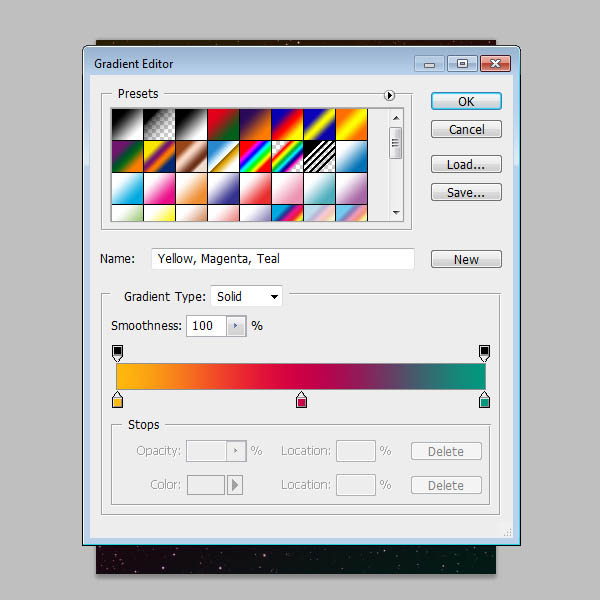The image size is (600, 600).
Task: Choose the red-to-green gradient preset
Action: (223, 124)
